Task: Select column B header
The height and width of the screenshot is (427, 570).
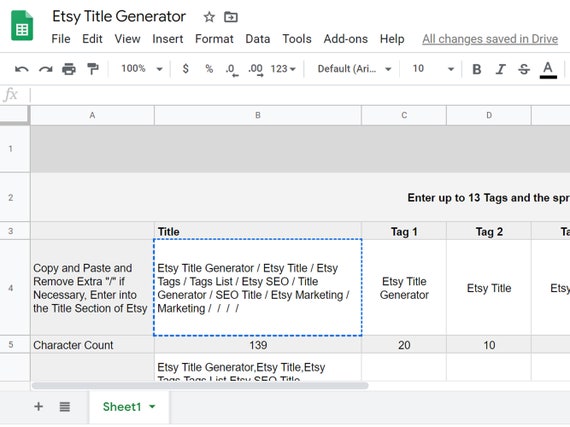Action: 258,115
